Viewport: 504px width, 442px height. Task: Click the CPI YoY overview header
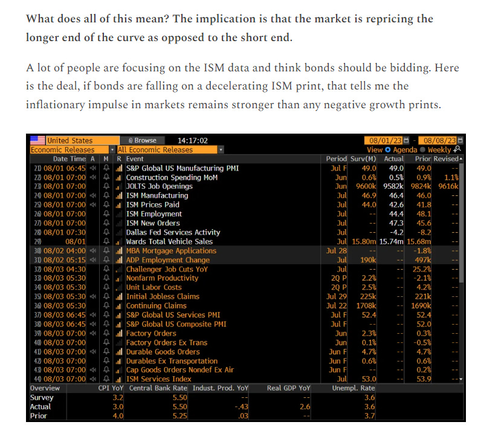[x=111, y=388]
